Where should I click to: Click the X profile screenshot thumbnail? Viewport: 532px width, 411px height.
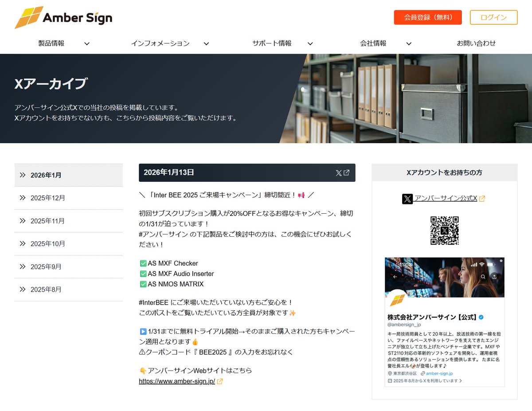(x=444, y=322)
